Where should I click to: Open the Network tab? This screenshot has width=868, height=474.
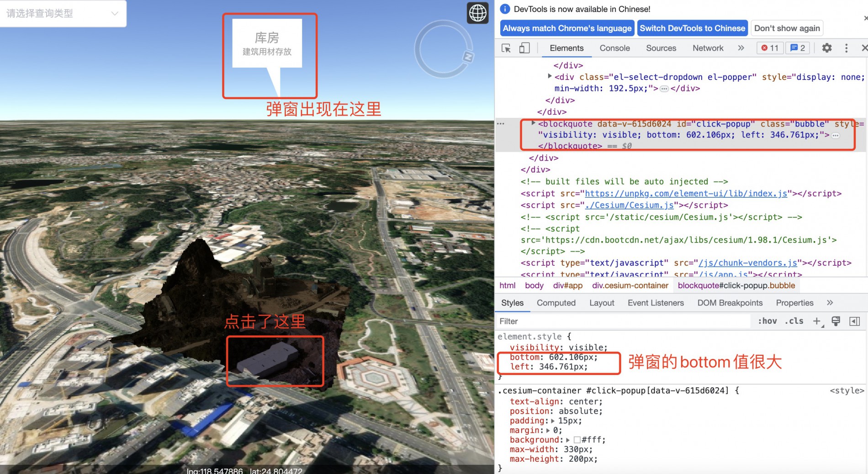click(708, 48)
